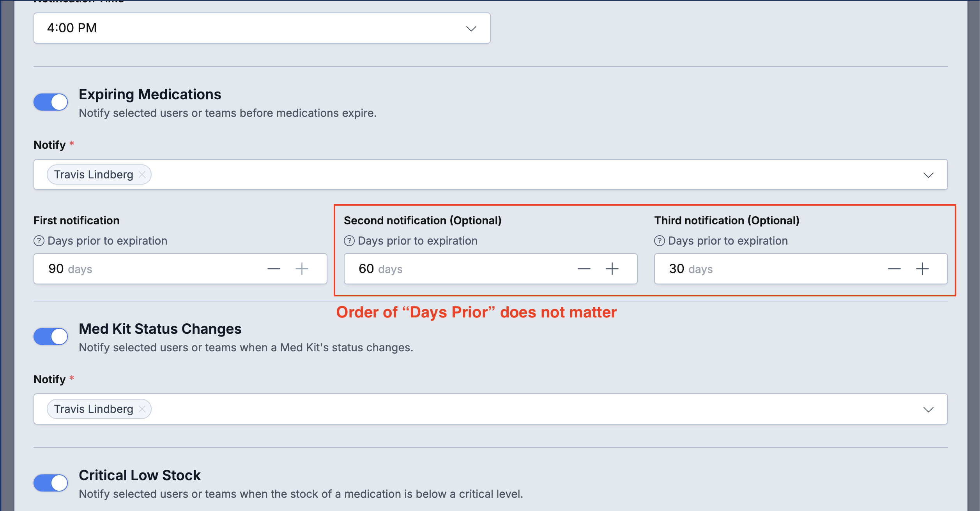Remove Travis Lindberg from Med Kit notify
This screenshot has width=980, height=511.
coord(142,409)
